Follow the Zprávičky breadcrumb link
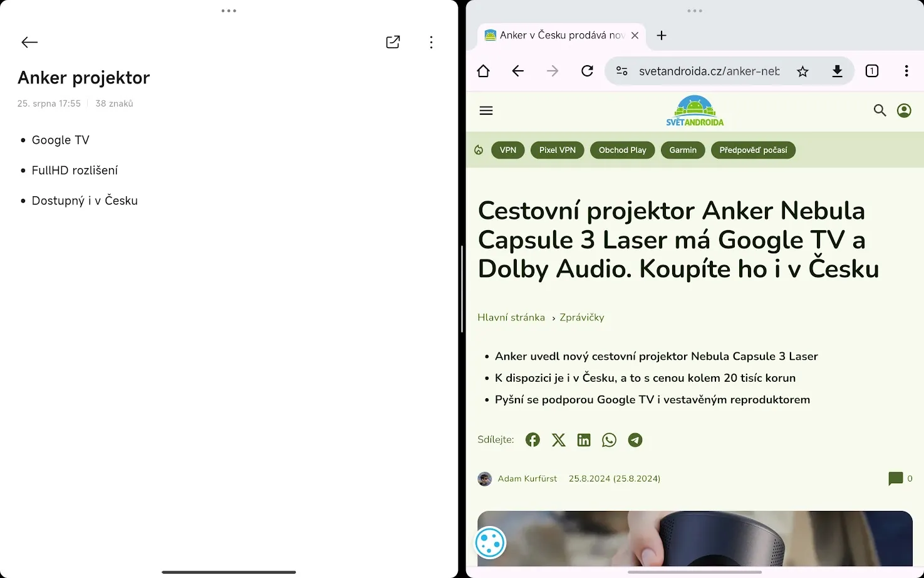The height and width of the screenshot is (578, 924). point(582,318)
